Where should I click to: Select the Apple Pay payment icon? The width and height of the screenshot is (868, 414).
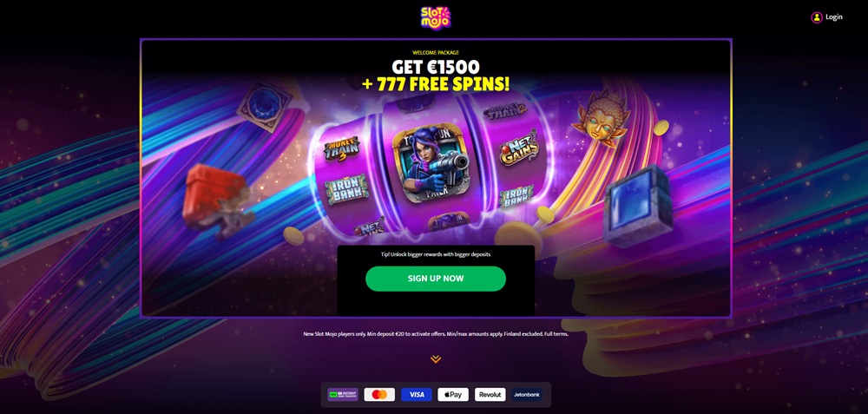pyautogui.click(x=453, y=395)
